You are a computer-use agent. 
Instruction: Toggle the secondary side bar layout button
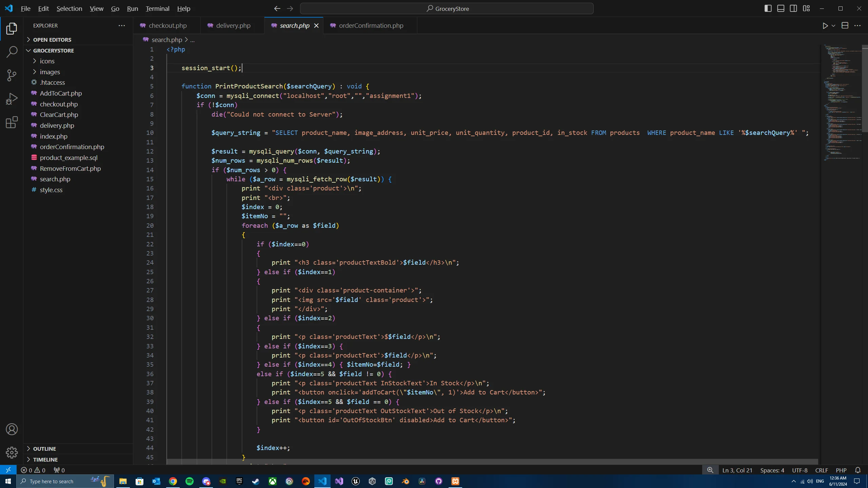pos(793,8)
